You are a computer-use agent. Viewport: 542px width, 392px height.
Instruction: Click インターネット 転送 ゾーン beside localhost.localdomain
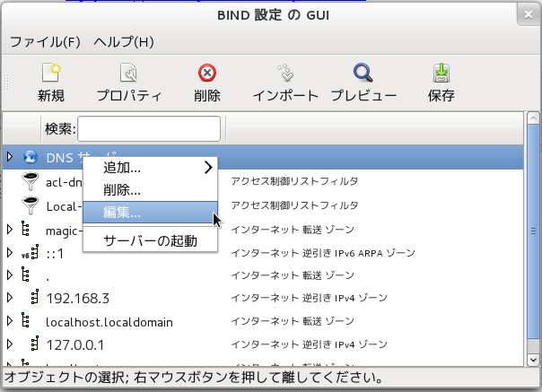click(293, 321)
